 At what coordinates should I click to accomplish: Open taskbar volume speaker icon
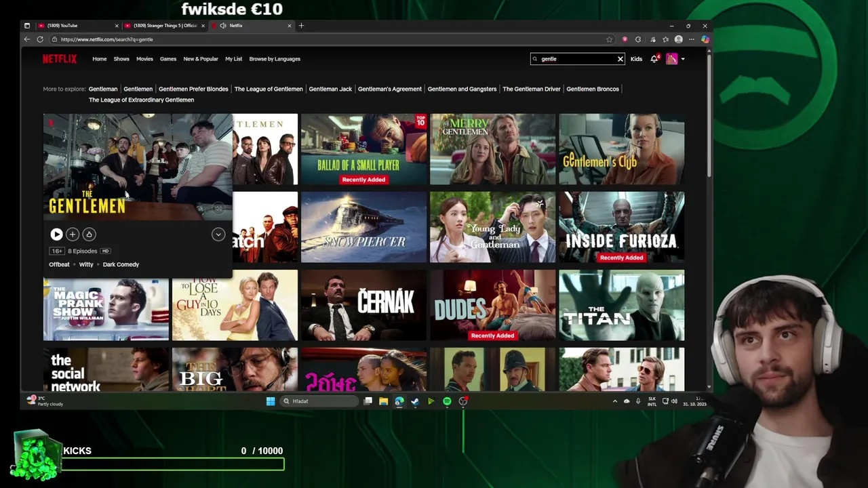pos(674,401)
